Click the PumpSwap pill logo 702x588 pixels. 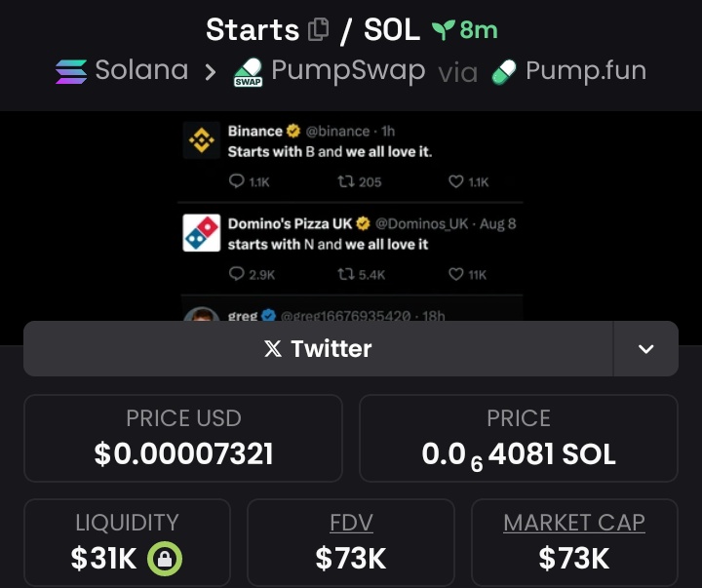click(248, 71)
